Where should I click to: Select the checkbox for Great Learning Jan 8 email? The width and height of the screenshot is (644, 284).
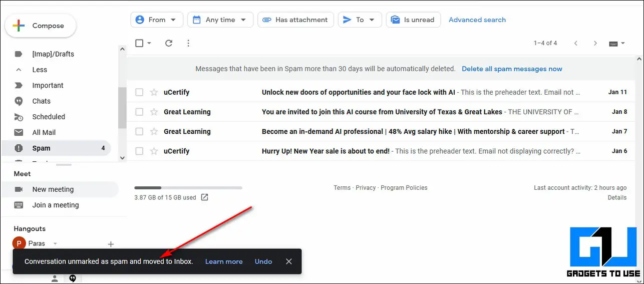point(139,112)
